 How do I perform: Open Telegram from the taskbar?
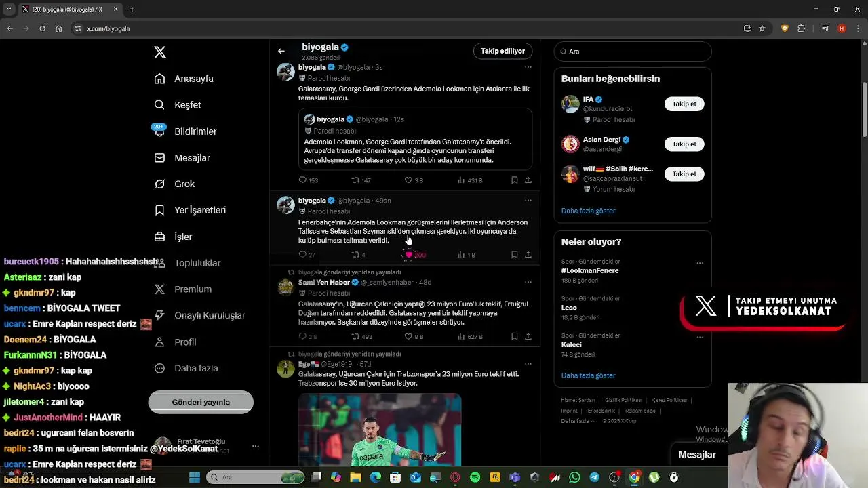point(594,478)
